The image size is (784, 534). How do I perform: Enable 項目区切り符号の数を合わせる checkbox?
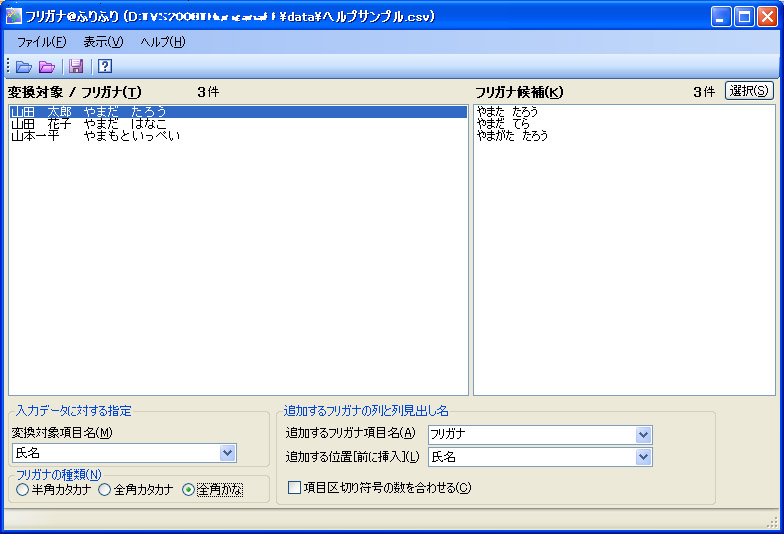(x=294, y=488)
